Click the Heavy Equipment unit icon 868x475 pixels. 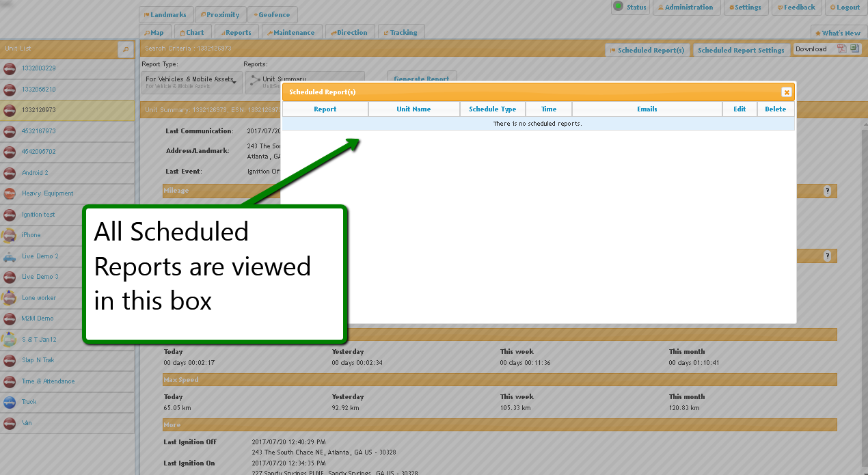pos(10,193)
